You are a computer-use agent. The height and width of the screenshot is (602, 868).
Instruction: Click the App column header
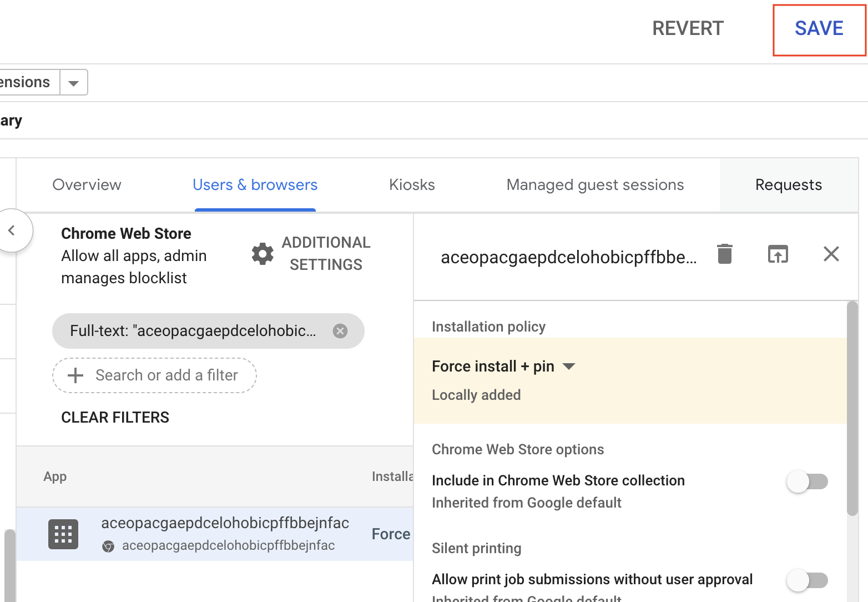click(x=55, y=477)
